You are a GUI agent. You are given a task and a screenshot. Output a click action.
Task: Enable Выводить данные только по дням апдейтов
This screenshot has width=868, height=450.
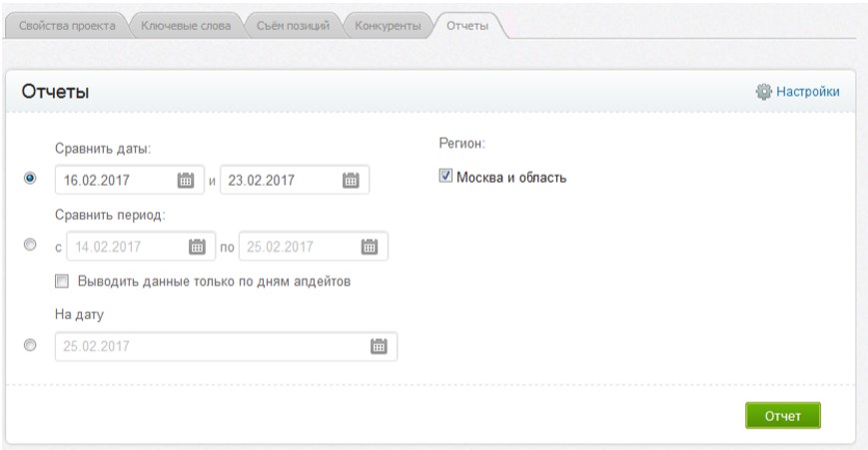(62, 281)
